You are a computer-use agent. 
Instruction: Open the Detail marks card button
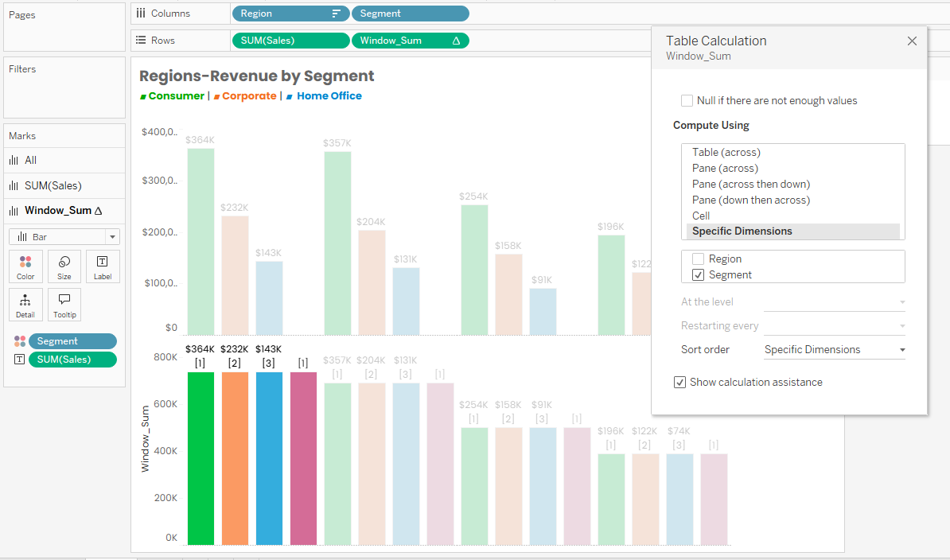coord(25,305)
